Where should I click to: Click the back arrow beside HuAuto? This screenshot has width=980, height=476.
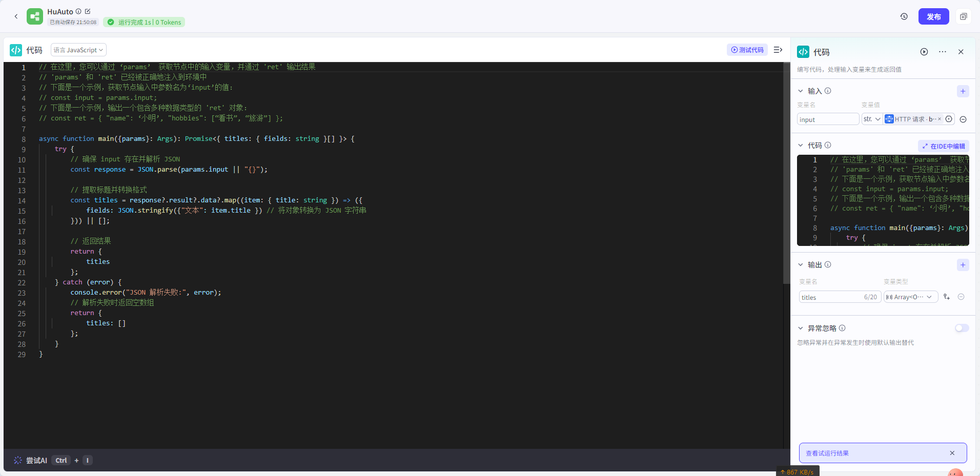coord(16,16)
